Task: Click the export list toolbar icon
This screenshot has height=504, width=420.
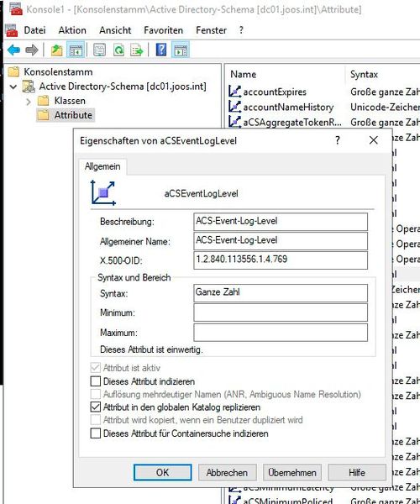Action: [137, 50]
